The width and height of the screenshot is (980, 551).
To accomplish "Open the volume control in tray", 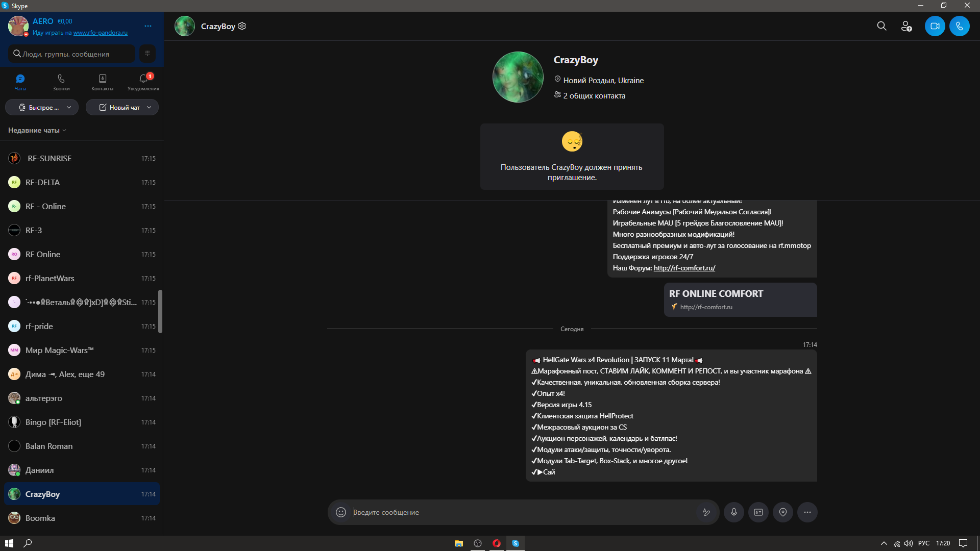I will click(909, 543).
